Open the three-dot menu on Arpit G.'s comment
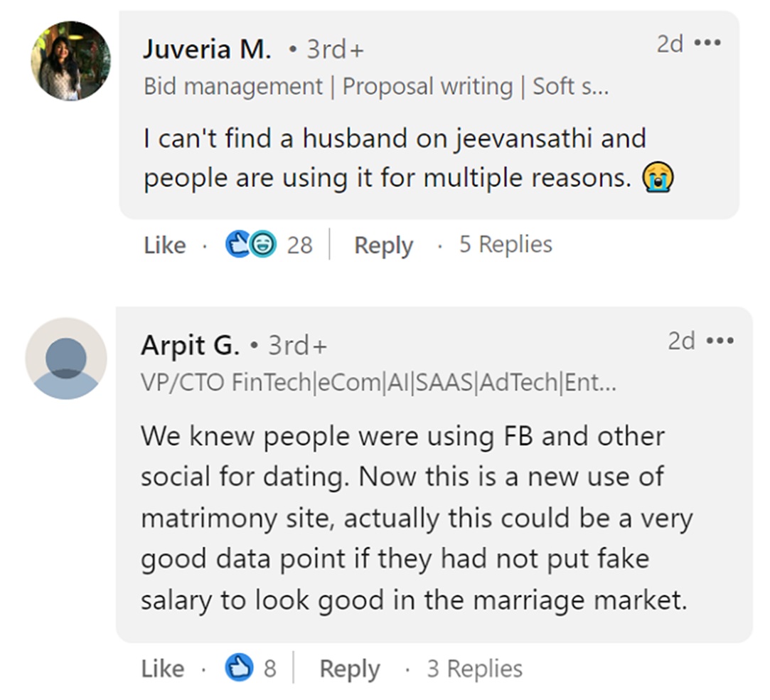This screenshot has width=770, height=700. coord(720,341)
